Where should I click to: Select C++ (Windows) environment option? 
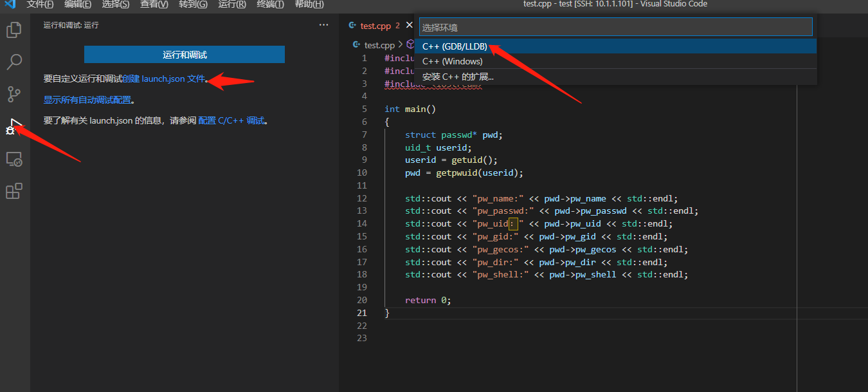(616, 61)
